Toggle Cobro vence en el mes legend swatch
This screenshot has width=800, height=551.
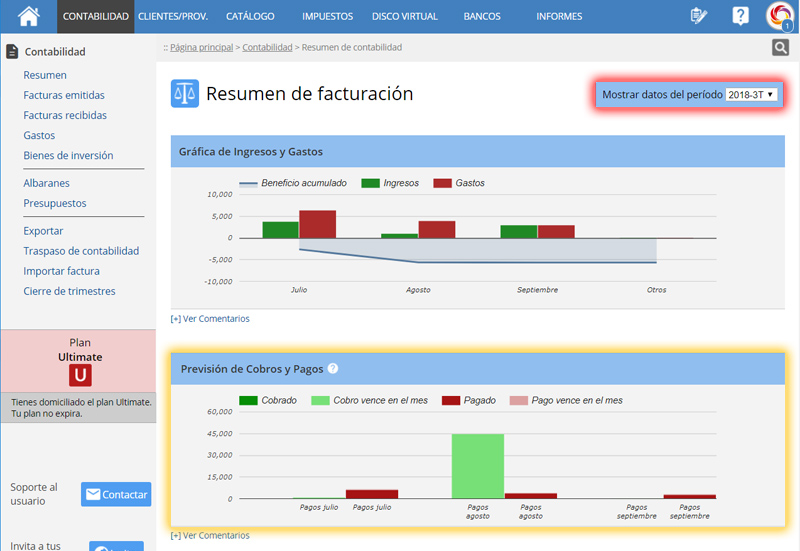coord(320,400)
